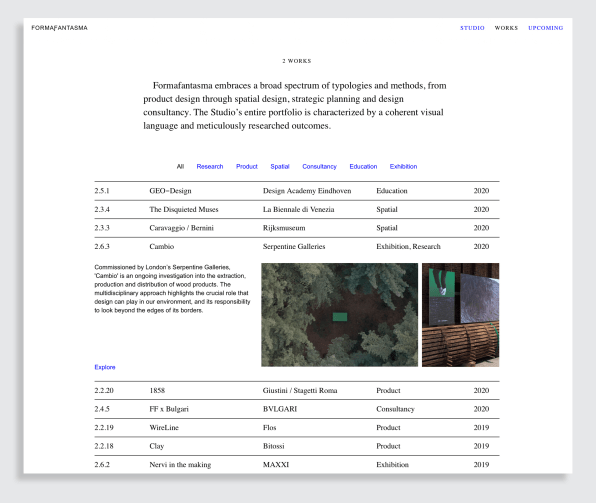596x503 pixels.
Task: Filter works by Education
Action: pyautogui.click(x=363, y=167)
